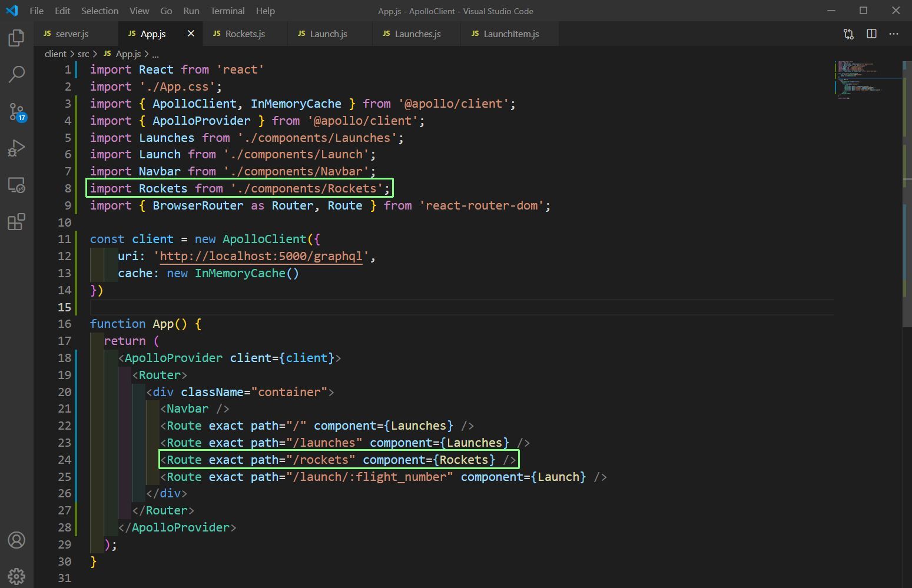Click the closing '</ApolloProvider>' tag
Screen dimensions: 912x588
(x=177, y=527)
